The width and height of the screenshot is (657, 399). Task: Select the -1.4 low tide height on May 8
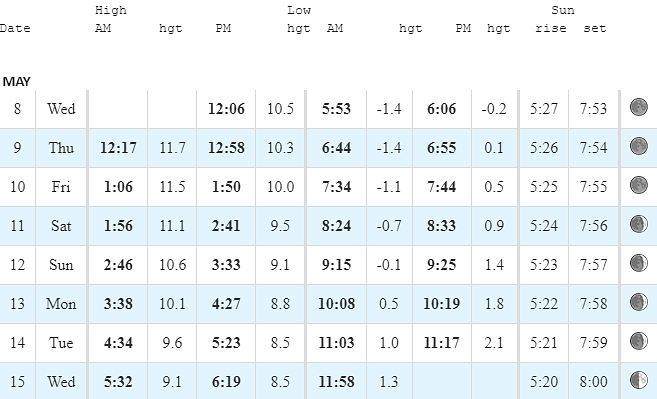tap(389, 109)
